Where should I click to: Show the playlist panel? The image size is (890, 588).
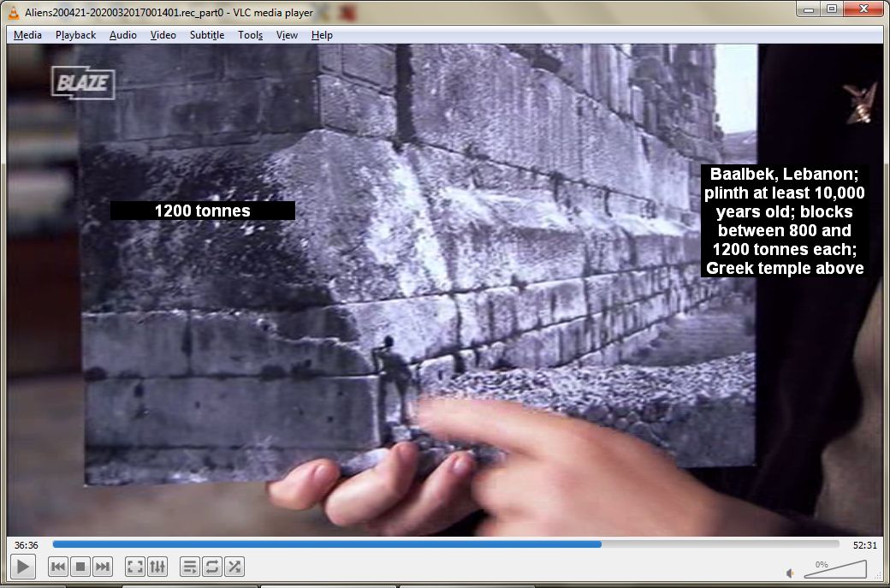[x=190, y=567]
